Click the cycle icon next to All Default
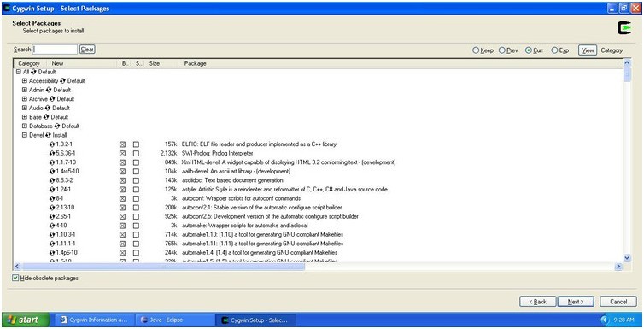 pyautogui.click(x=33, y=72)
